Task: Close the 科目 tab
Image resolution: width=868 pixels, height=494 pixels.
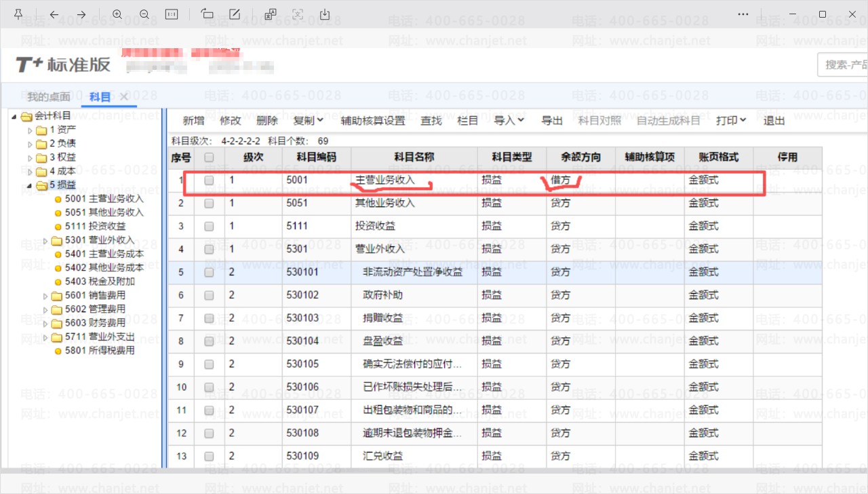Action: [124, 97]
